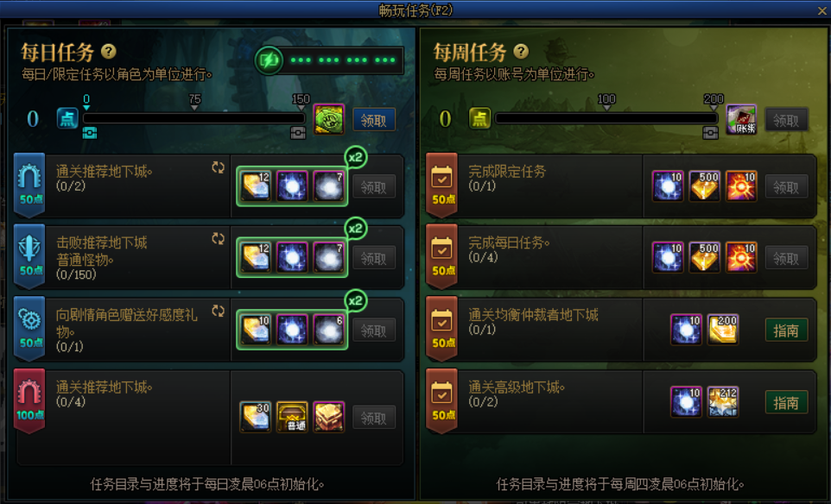Click 500 gem reward in 完成限定任务 row
Viewport: 831px width, 504px height.
tap(704, 186)
